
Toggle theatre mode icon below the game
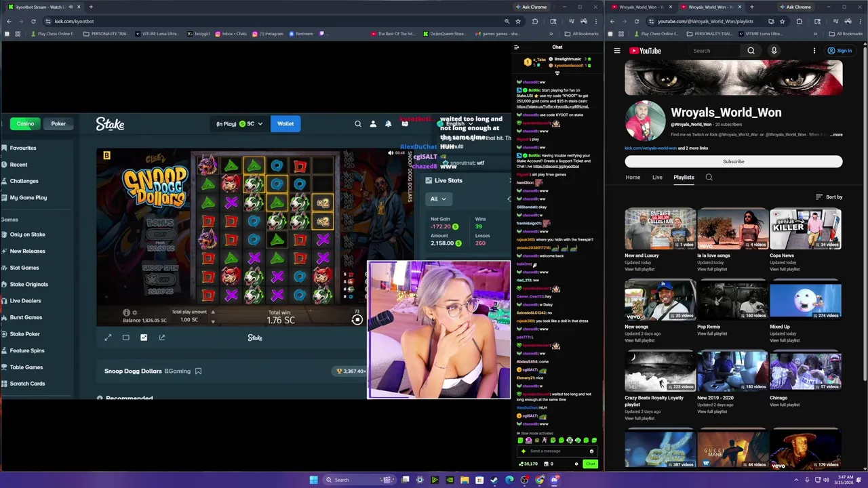tap(125, 338)
